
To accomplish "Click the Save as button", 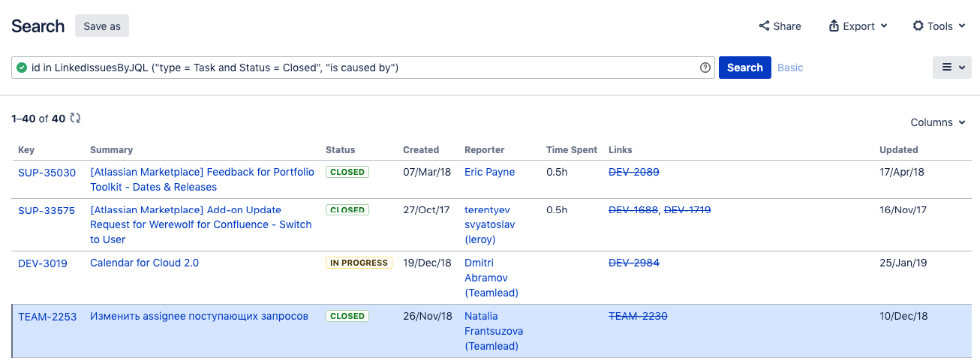I will pyautogui.click(x=102, y=26).
